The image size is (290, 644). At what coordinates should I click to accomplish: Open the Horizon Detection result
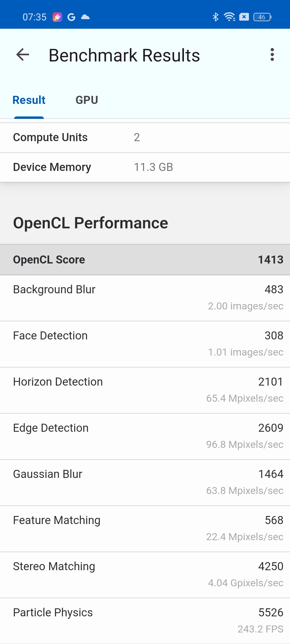145,390
